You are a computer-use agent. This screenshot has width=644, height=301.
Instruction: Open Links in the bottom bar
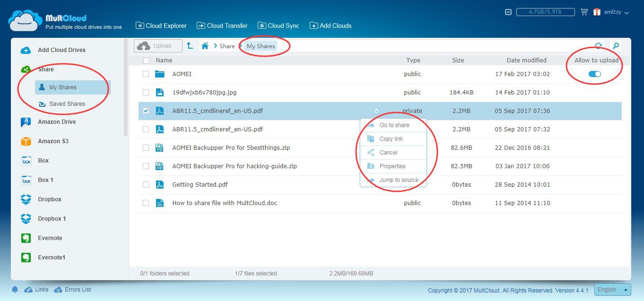coord(36,290)
